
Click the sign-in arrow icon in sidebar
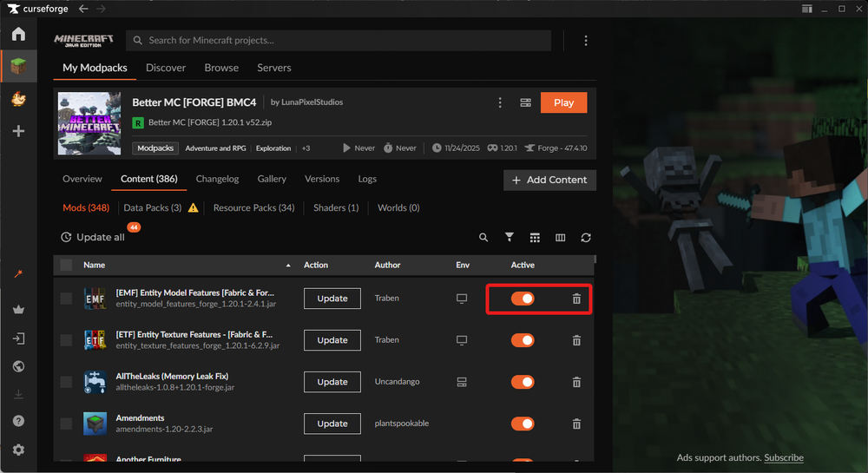pyautogui.click(x=18, y=338)
